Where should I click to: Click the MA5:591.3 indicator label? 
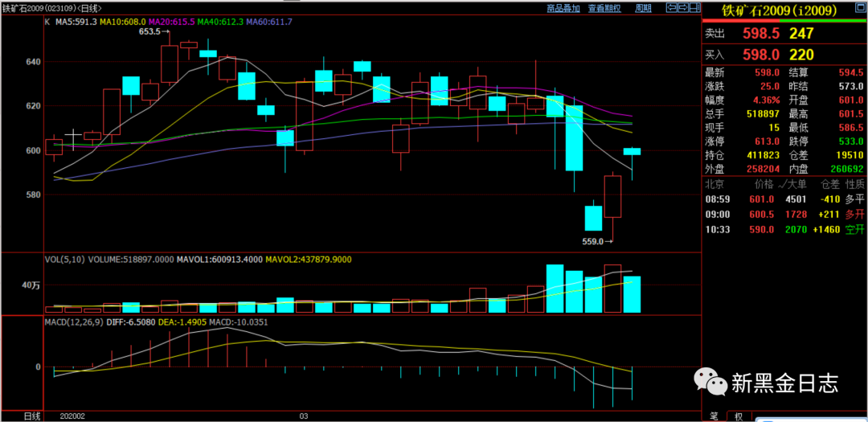click(76, 22)
